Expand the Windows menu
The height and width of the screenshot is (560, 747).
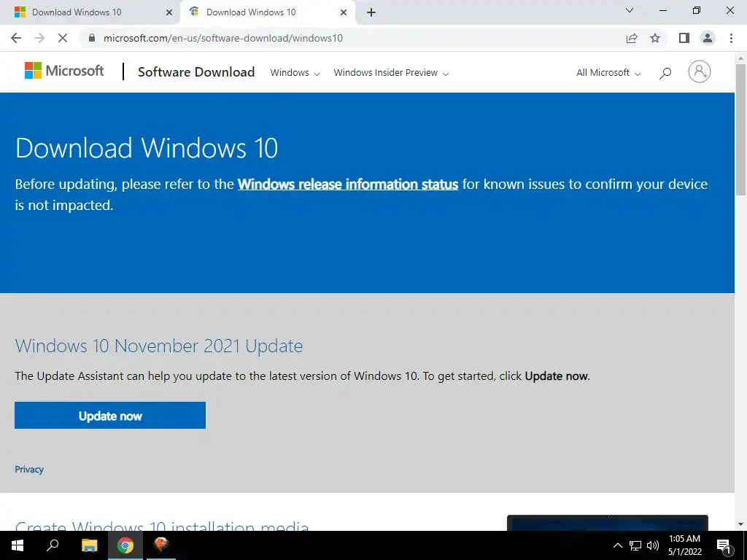click(x=295, y=72)
